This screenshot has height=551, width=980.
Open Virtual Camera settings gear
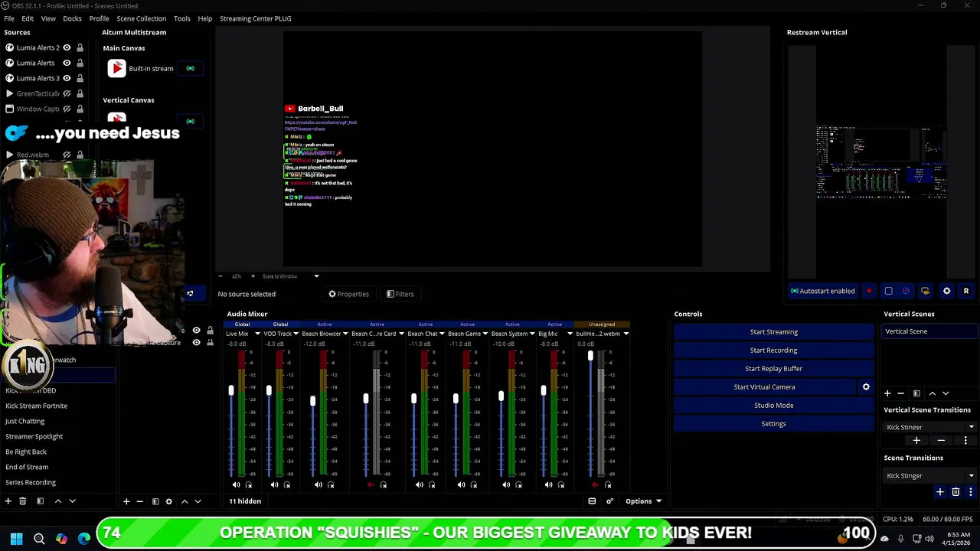866,387
